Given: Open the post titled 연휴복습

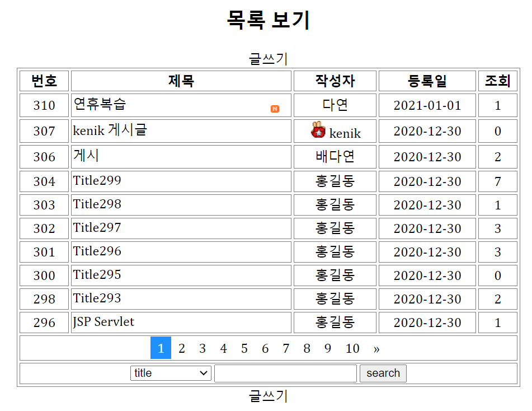Looking at the screenshot, I should coord(100,104).
